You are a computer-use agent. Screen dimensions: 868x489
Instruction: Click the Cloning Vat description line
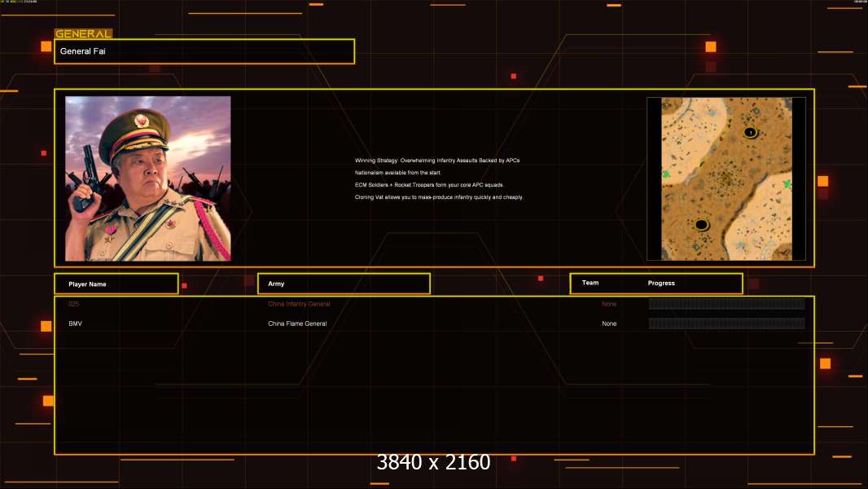[x=439, y=197]
